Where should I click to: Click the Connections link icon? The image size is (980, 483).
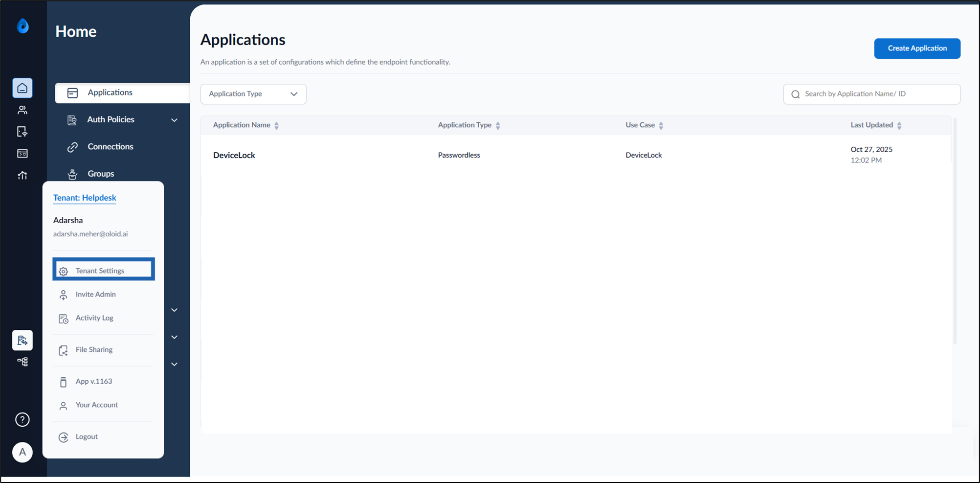(x=72, y=147)
